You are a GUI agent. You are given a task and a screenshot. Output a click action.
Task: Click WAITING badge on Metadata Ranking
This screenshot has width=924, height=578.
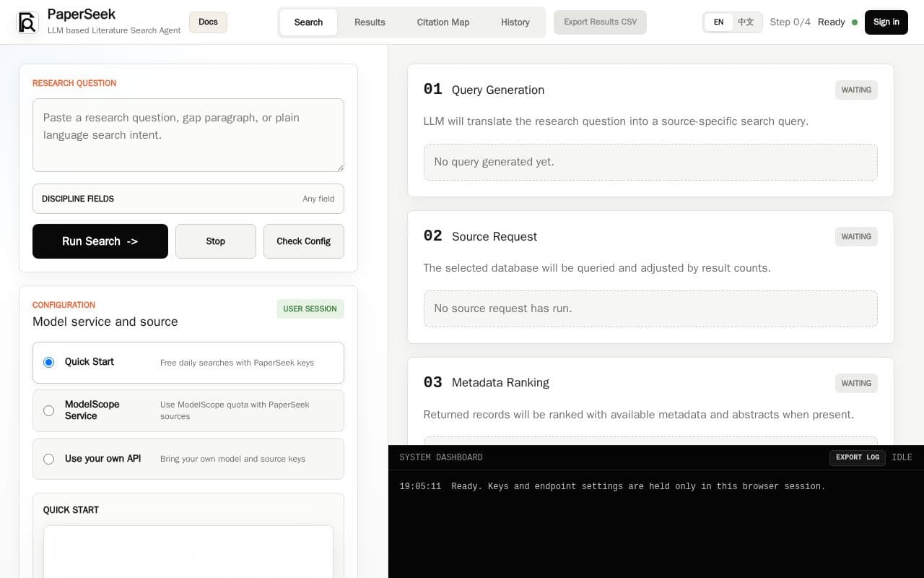click(856, 384)
